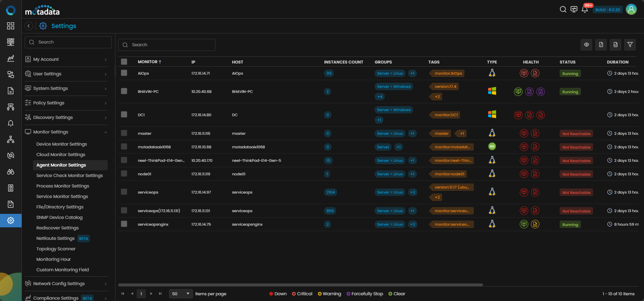Expand User Settings section

[x=66, y=74]
